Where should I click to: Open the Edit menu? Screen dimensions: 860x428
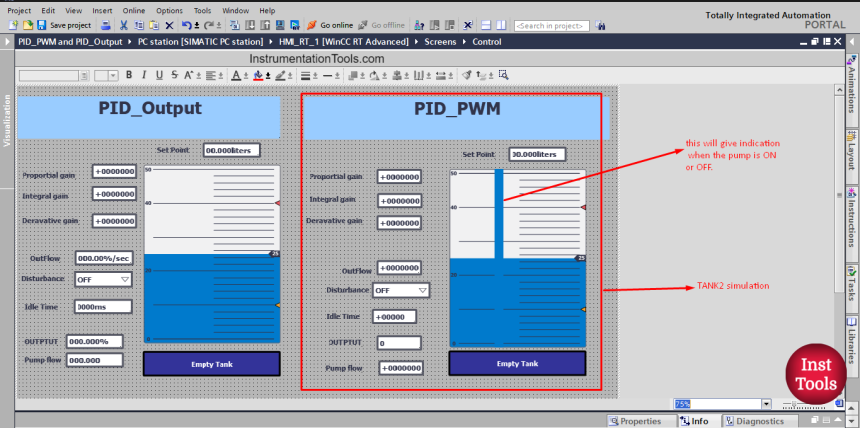pyautogui.click(x=48, y=10)
